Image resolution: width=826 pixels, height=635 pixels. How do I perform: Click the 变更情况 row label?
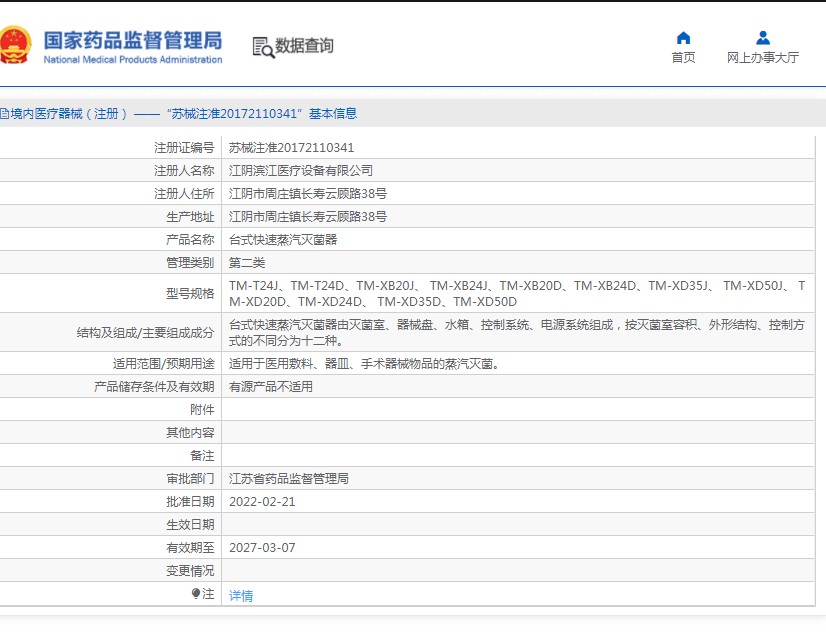[190, 571]
